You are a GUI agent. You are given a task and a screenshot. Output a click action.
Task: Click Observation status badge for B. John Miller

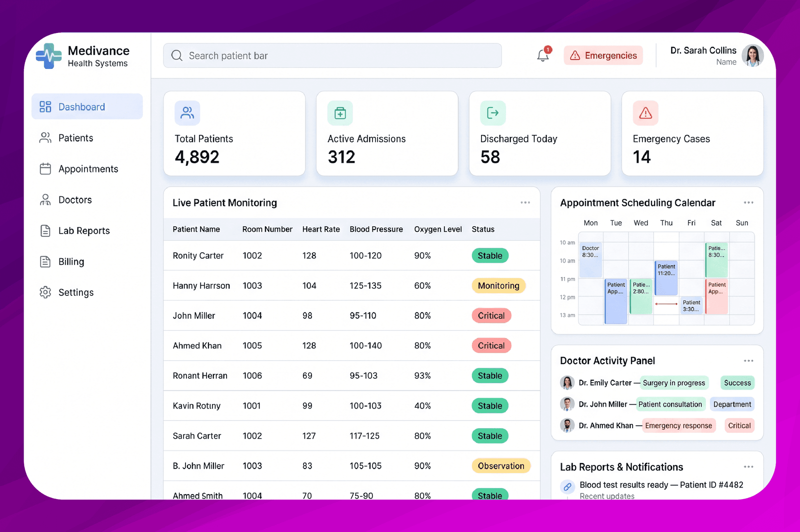[501, 466]
